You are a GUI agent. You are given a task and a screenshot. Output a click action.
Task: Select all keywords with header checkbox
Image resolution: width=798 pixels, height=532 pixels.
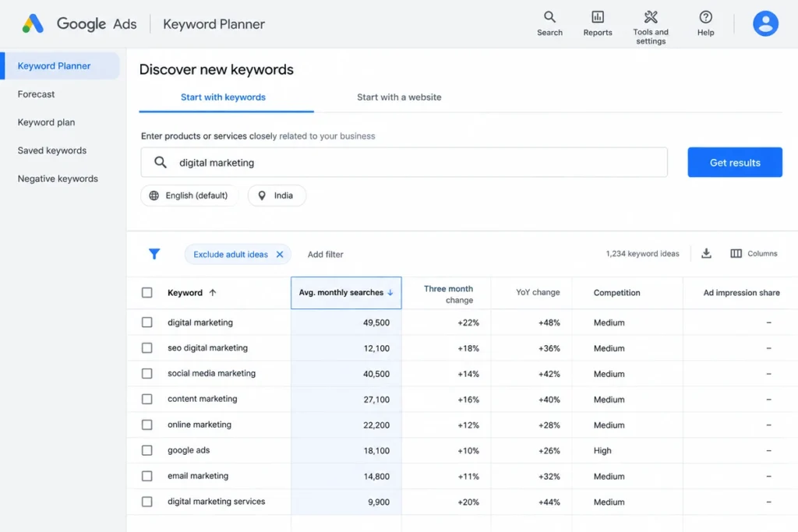click(x=147, y=292)
